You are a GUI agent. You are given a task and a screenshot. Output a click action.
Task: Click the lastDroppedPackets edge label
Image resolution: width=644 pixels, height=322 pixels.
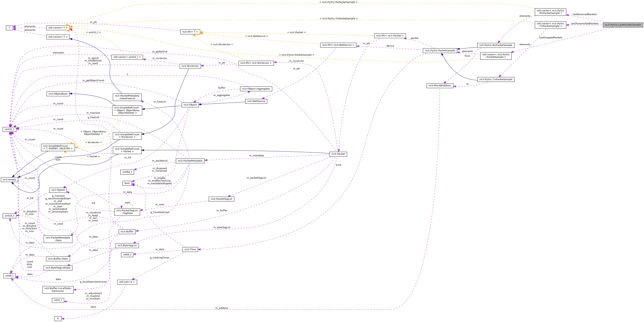click(551, 38)
